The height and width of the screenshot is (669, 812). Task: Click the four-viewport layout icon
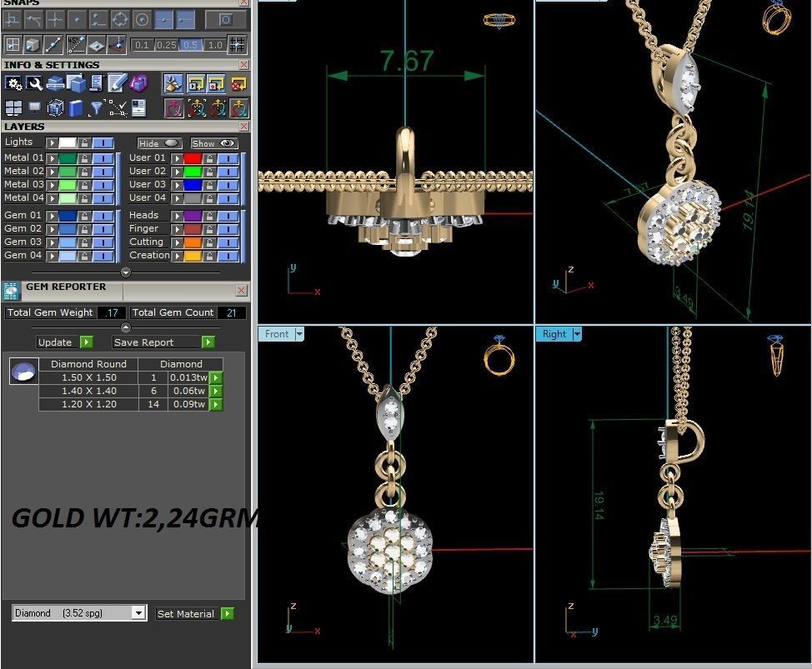[13, 108]
